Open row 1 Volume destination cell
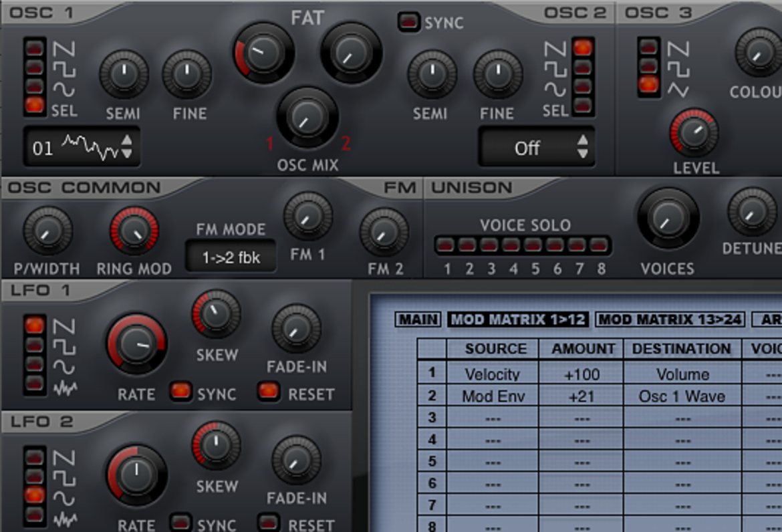Image resolution: width=782 pixels, height=532 pixels. pos(682,374)
